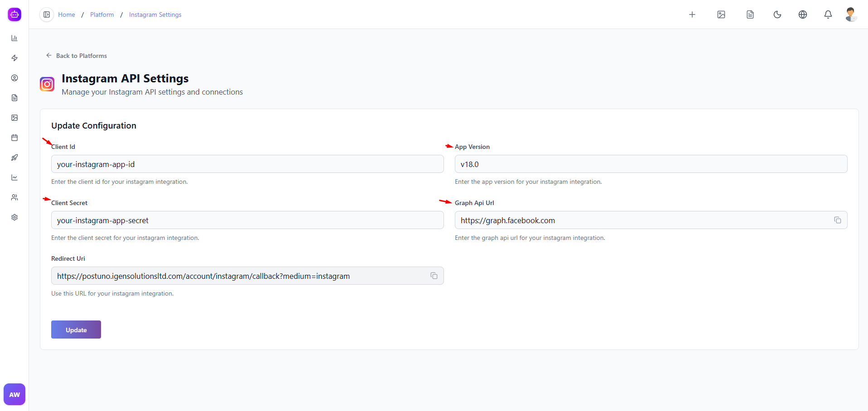Copy the Redirect Uri value
This screenshot has height=411, width=868.
[434, 276]
